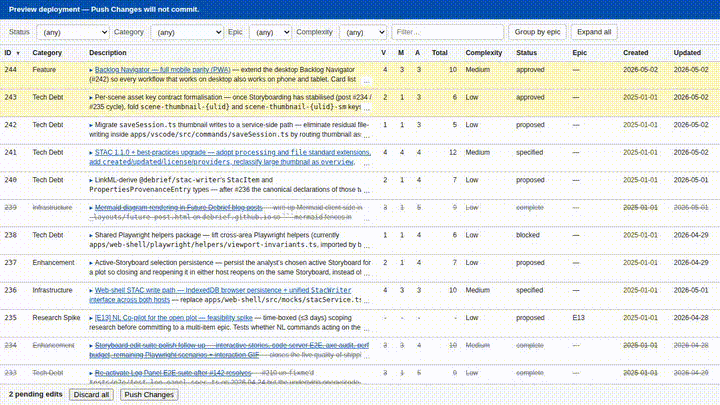Click the Group by epic button

pyautogui.click(x=537, y=32)
